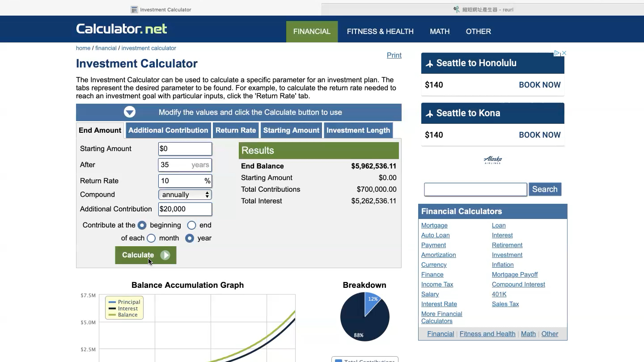Click the calculator favicon on Investment Calculator tab
Image resolution: width=644 pixels, height=362 pixels.
click(x=134, y=9)
